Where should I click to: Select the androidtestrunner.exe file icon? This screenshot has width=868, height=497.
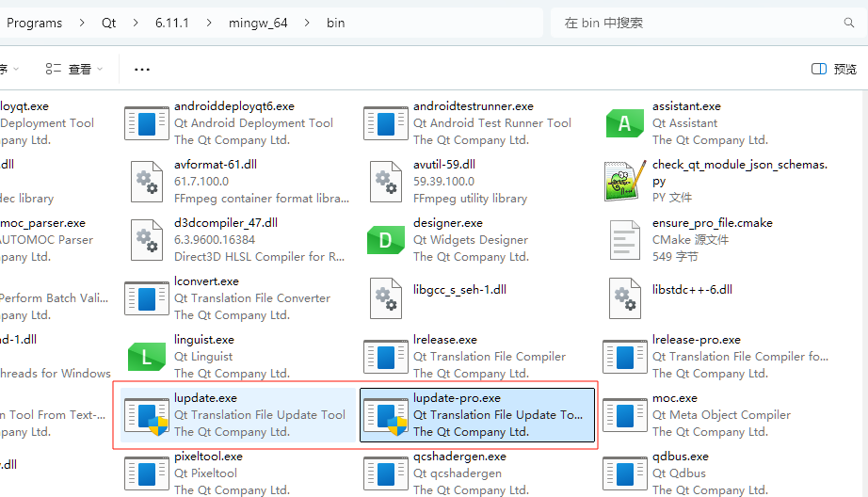(386, 123)
